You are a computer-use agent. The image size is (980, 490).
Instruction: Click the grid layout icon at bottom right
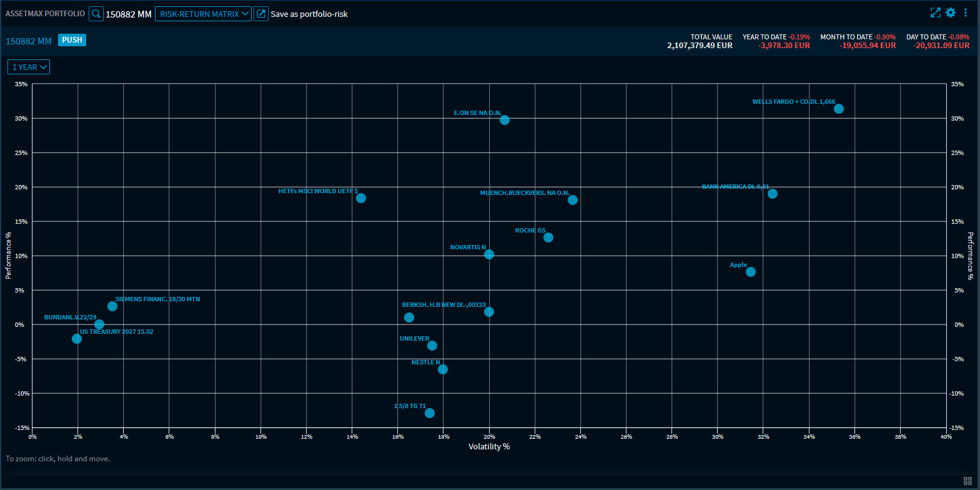coord(968,481)
